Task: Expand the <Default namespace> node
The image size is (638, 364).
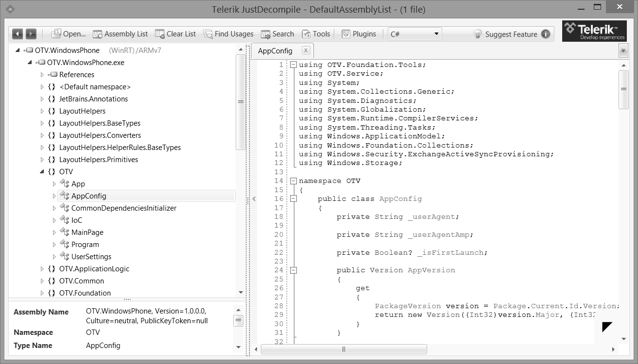Action: tap(42, 86)
